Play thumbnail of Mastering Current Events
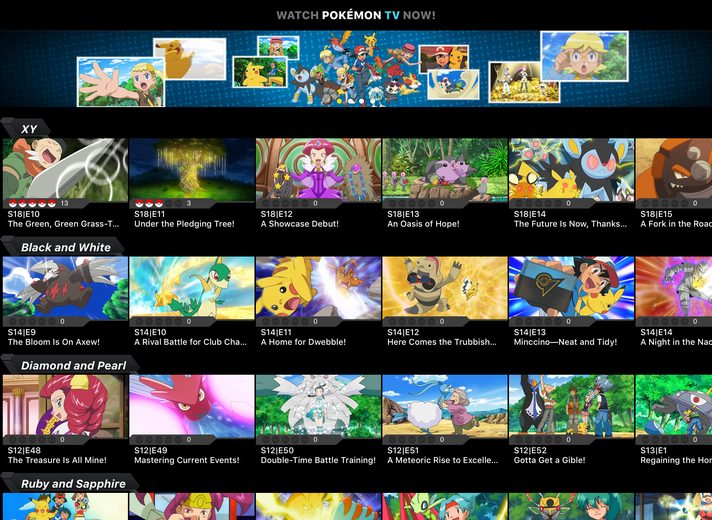Viewport: 712px width, 520px height. [x=192, y=406]
